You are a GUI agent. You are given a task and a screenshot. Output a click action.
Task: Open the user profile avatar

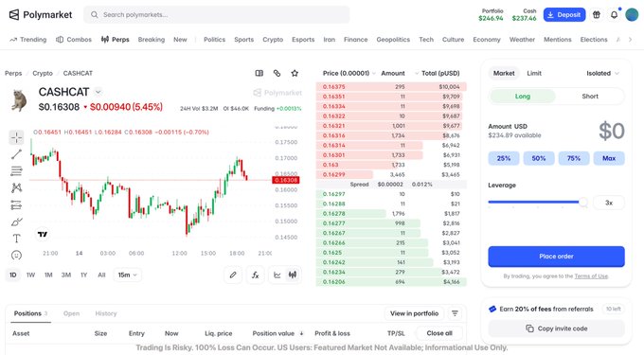(632, 15)
